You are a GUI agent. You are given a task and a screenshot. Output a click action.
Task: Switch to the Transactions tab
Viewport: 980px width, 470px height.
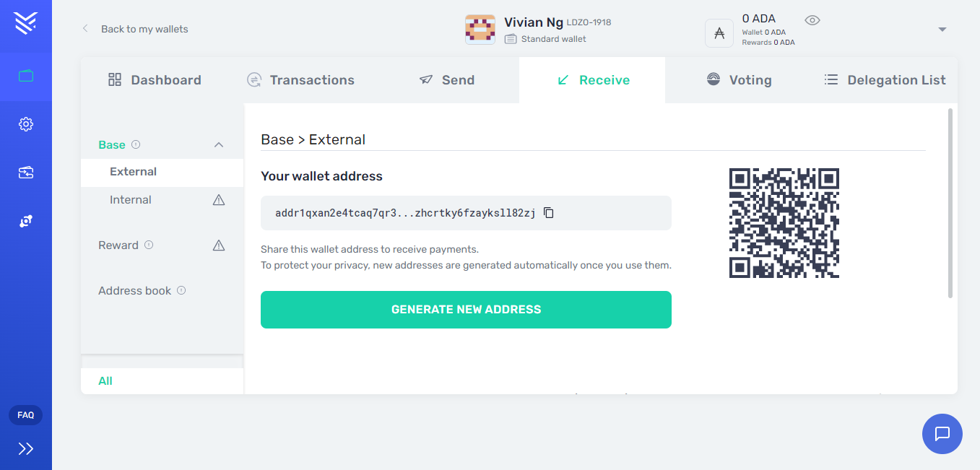[x=301, y=80]
